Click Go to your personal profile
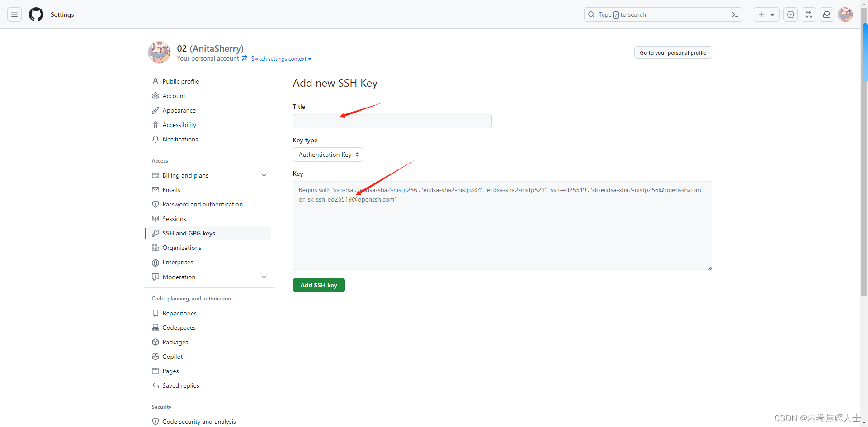This screenshot has height=427, width=868. point(673,52)
